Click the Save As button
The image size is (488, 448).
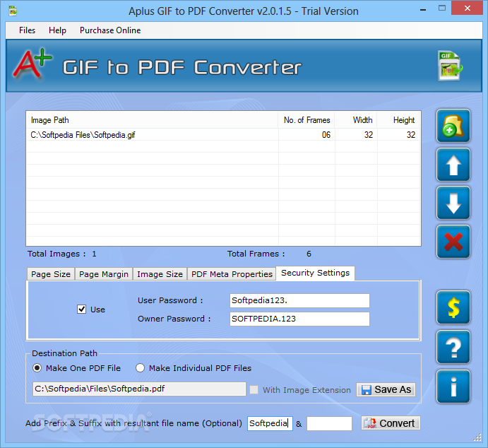pyautogui.click(x=386, y=389)
